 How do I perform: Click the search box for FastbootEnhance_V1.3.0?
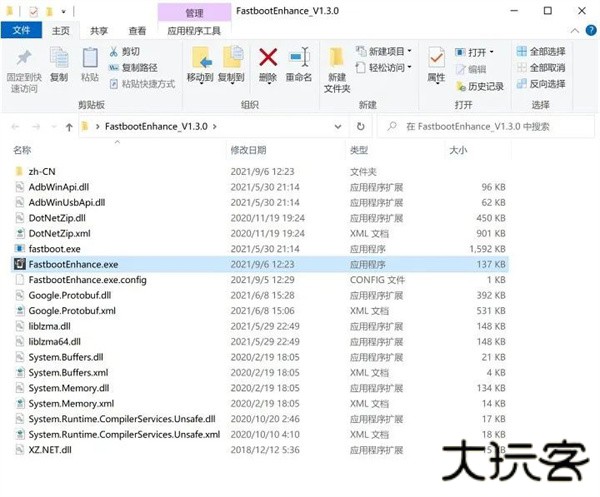(490, 127)
